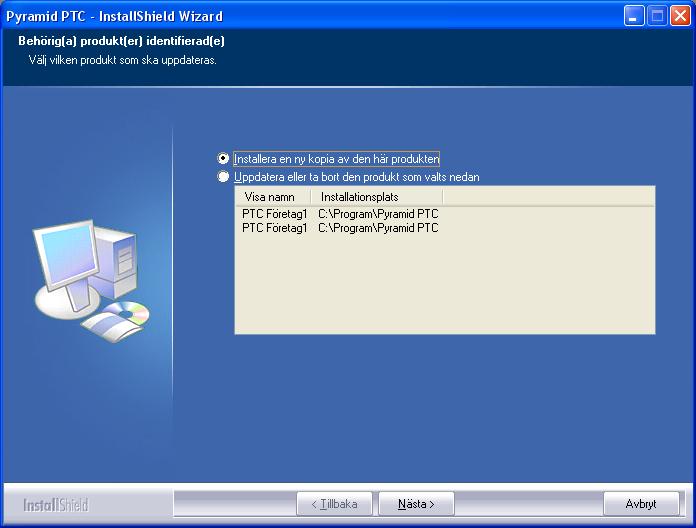Click the disabled maximize window button
The width and height of the screenshot is (696, 528).
(x=656, y=16)
